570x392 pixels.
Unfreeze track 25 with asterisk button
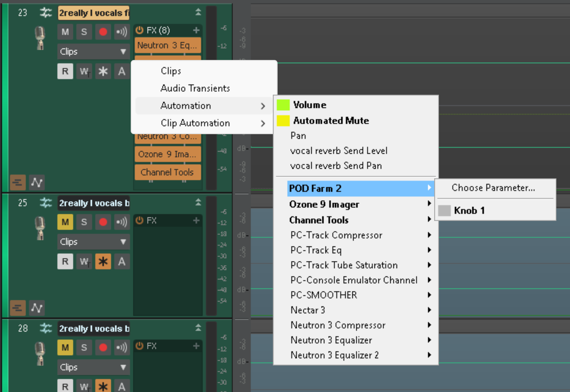[x=103, y=262]
